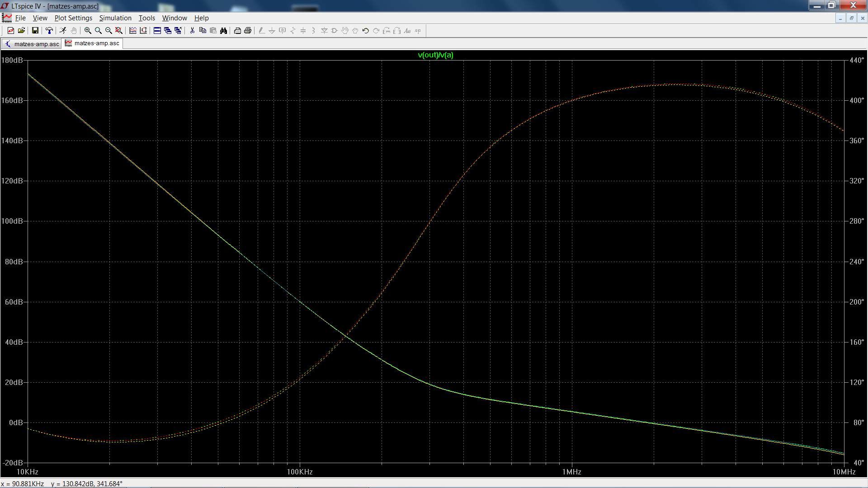Click the inner document close button

[x=862, y=18]
